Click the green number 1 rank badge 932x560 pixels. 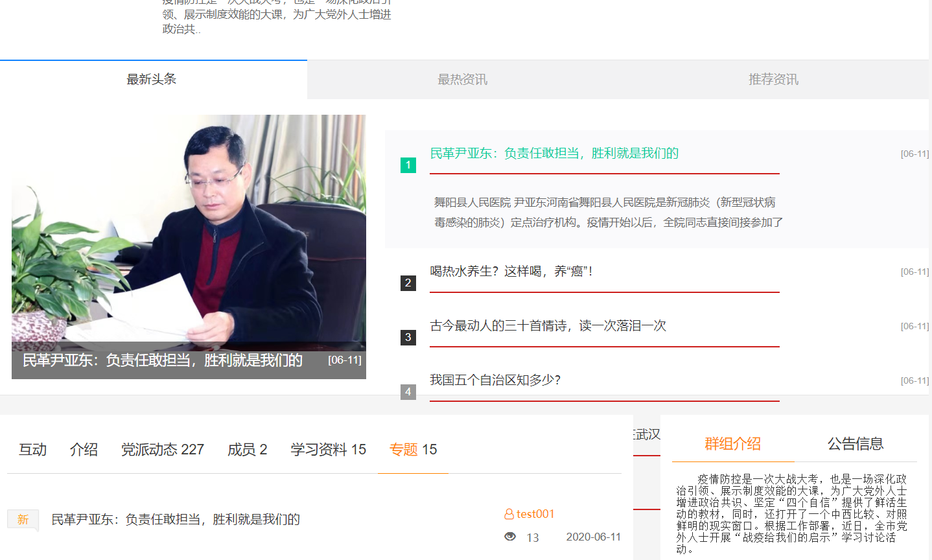pyautogui.click(x=408, y=165)
